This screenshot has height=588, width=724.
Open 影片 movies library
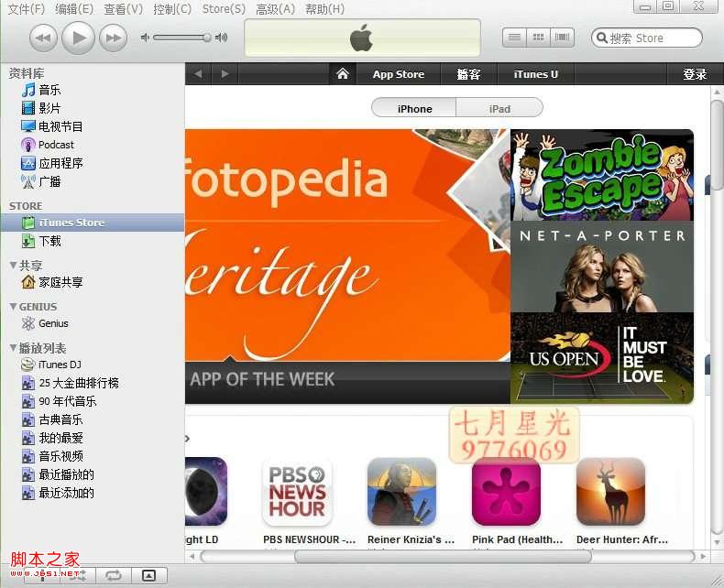pos(41,108)
